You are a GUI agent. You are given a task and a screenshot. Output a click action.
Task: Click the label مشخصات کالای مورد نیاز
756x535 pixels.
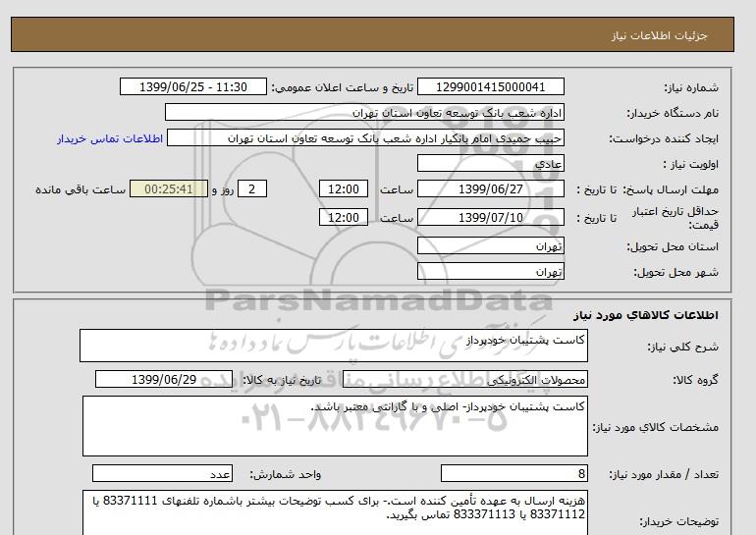click(656, 427)
